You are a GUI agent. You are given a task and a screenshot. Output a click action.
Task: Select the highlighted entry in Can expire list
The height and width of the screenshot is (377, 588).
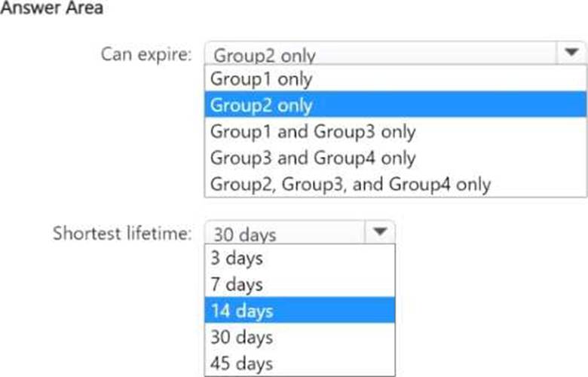(x=395, y=104)
